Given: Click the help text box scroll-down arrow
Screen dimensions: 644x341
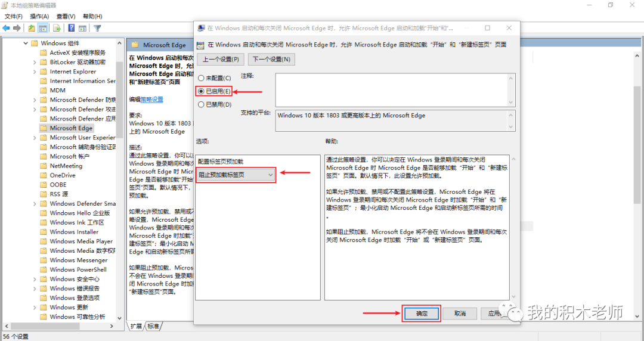Looking at the screenshot, I should 513,296.
